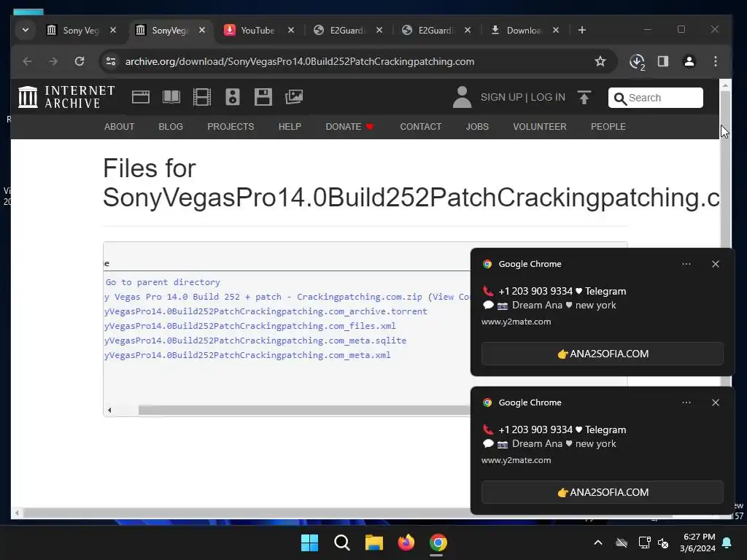Viewport: 747px width, 560px height.
Task: Open DONATE in Archive navigation
Action: 349,127
